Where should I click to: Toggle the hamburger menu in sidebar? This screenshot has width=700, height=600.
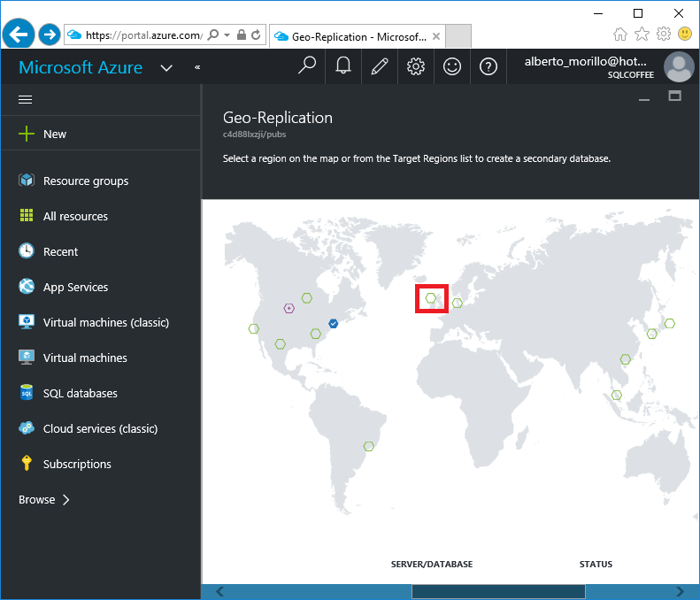[25, 99]
